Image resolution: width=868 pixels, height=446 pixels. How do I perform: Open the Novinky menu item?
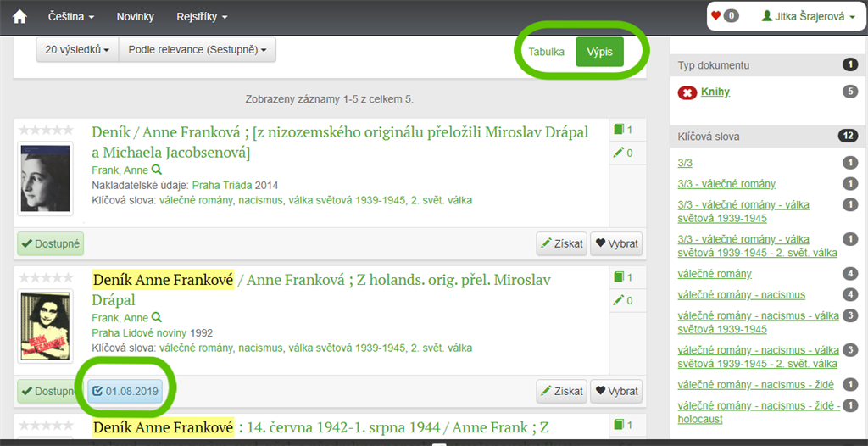click(x=135, y=17)
